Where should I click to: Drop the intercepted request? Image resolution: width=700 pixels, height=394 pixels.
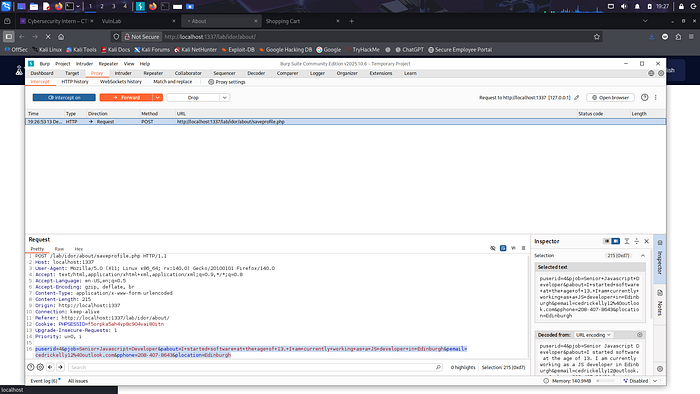(193, 97)
